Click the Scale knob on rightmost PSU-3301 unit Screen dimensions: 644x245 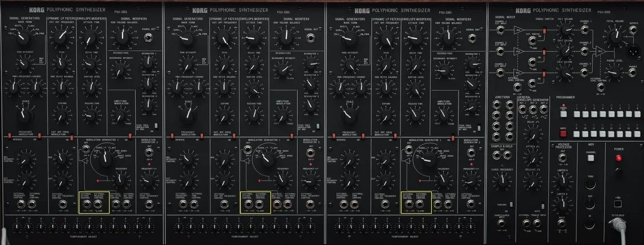click(x=350, y=115)
